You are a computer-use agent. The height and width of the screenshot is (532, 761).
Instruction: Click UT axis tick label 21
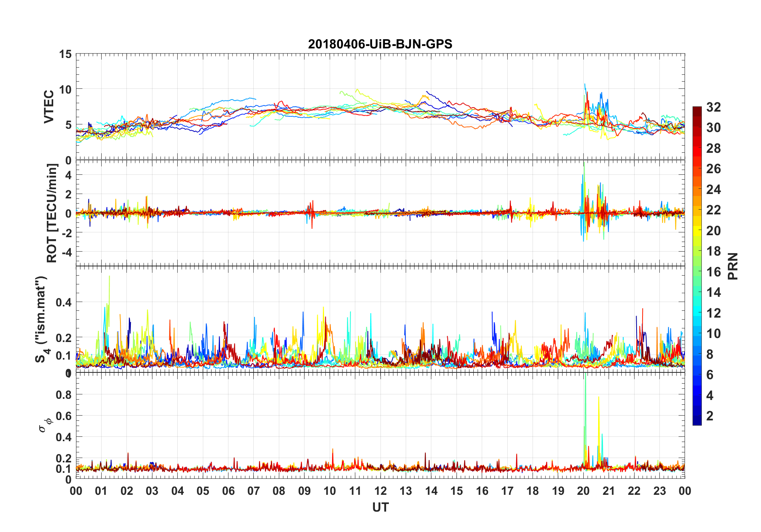pyautogui.click(x=609, y=491)
